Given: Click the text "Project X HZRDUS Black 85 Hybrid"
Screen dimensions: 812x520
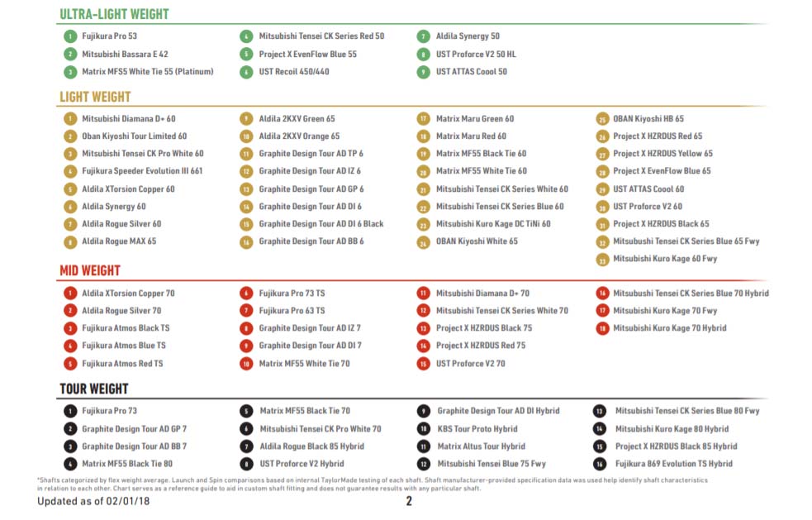Looking at the screenshot, I should (676, 446).
